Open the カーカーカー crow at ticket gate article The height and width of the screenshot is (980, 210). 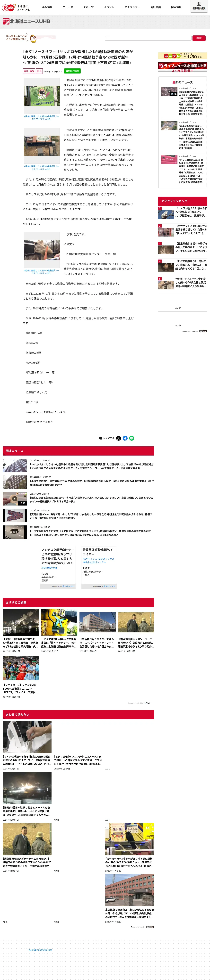click(130, 848)
